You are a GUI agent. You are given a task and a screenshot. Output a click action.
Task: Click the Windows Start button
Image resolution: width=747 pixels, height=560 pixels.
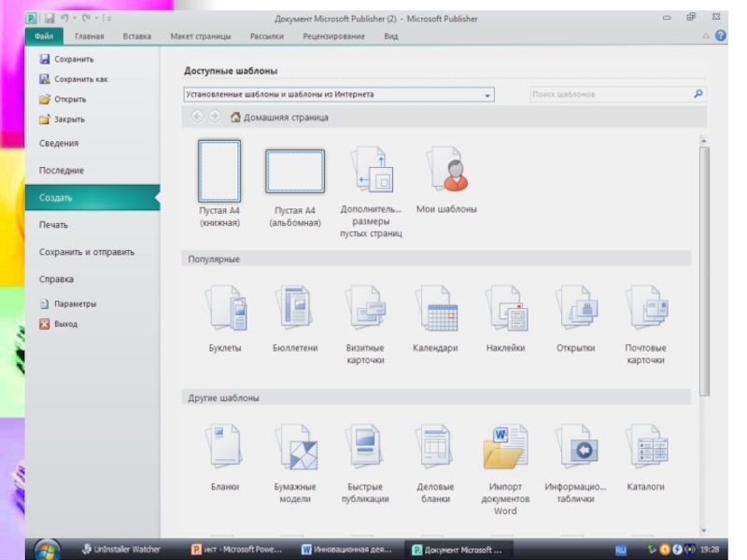pyautogui.click(x=47, y=549)
